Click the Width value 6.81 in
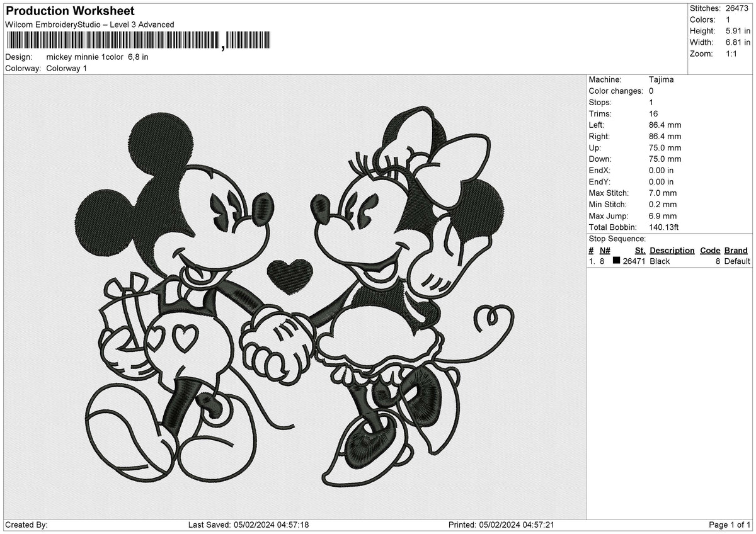The width and height of the screenshot is (756, 534). pos(738,42)
